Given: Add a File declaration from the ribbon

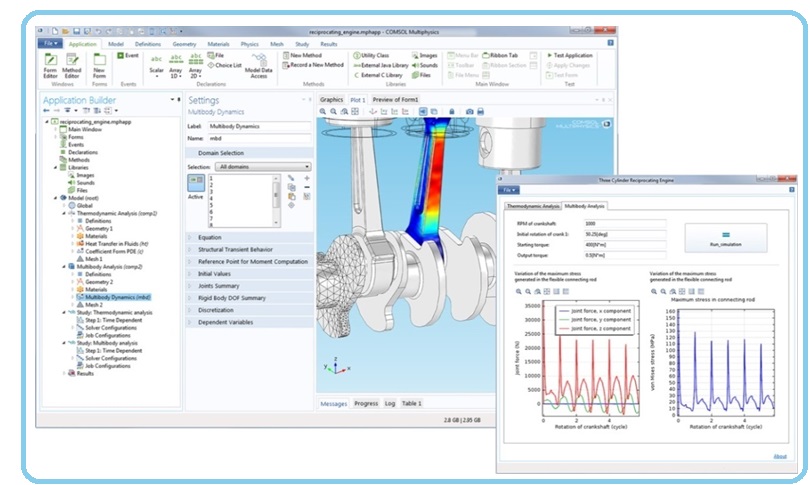Looking at the screenshot, I should pyautogui.click(x=216, y=55).
